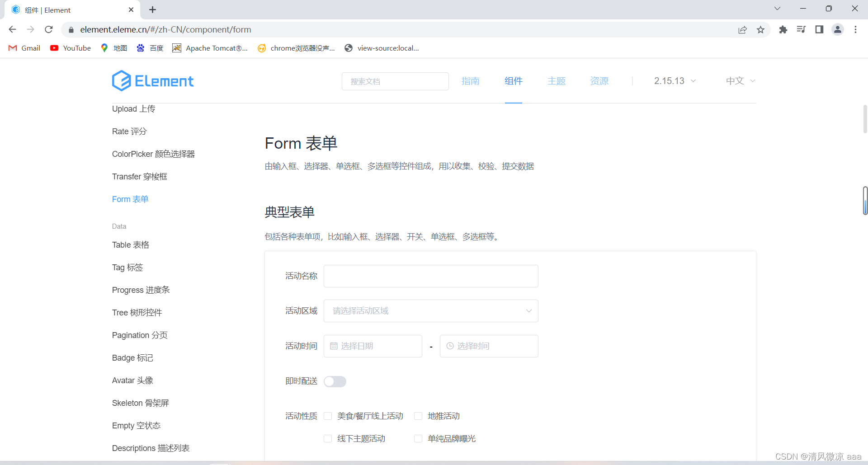Open Chrome three-dot menu
The width and height of the screenshot is (868, 465).
(x=855, y=29)
